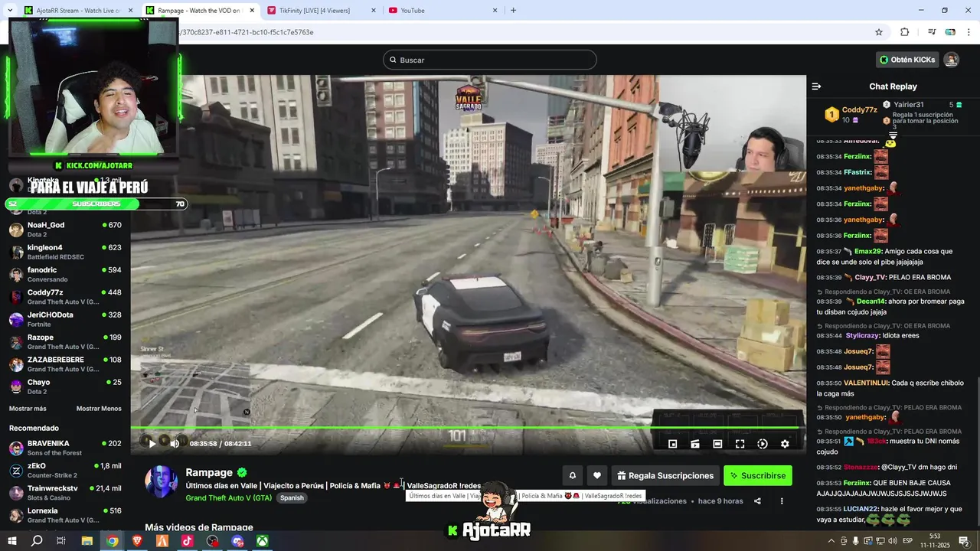Open JeriCHODota channel in sidebar

click(x=65, y=319)
